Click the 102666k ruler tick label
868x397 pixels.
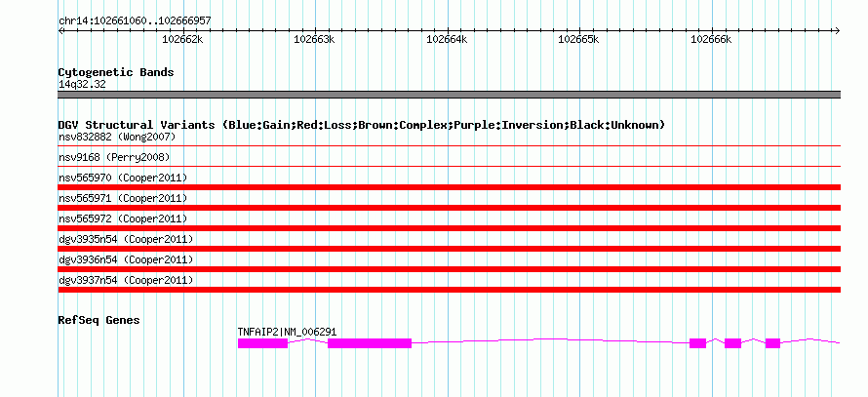[711, 39]
